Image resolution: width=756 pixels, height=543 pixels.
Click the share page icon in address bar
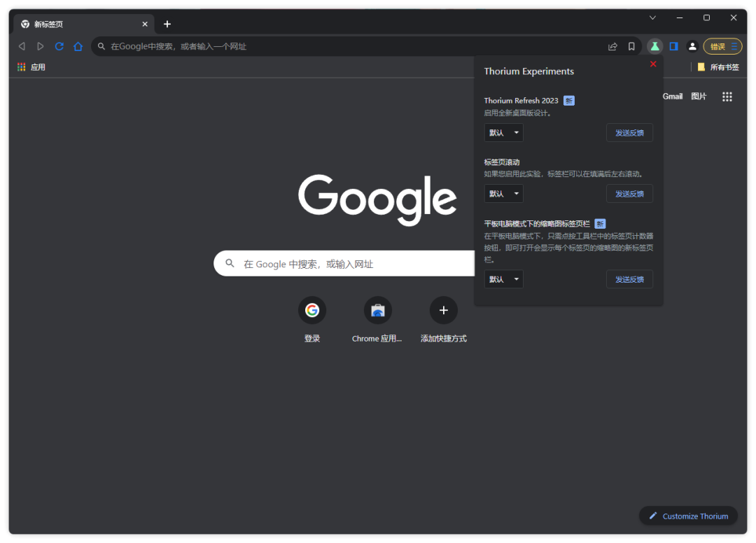[x=612, y=46]
